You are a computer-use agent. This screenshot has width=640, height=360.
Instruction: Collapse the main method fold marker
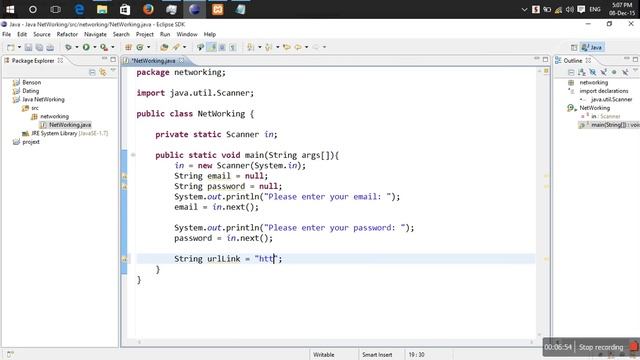pos(133,155)
